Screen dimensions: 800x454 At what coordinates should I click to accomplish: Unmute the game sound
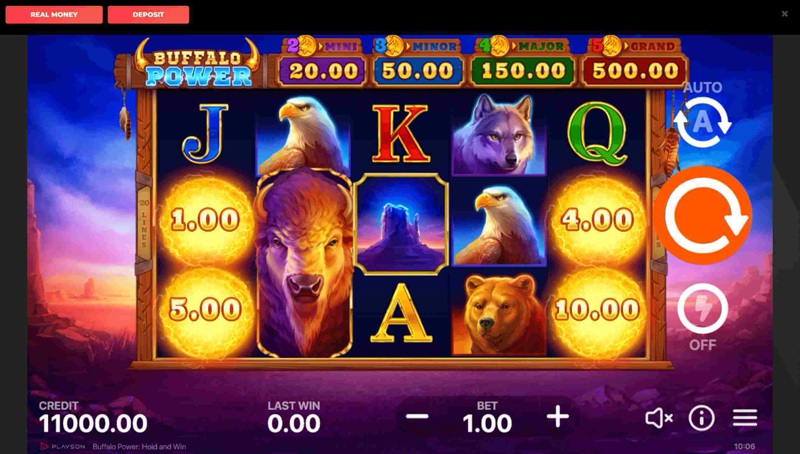pyautogui.click(x=659, y=418)
